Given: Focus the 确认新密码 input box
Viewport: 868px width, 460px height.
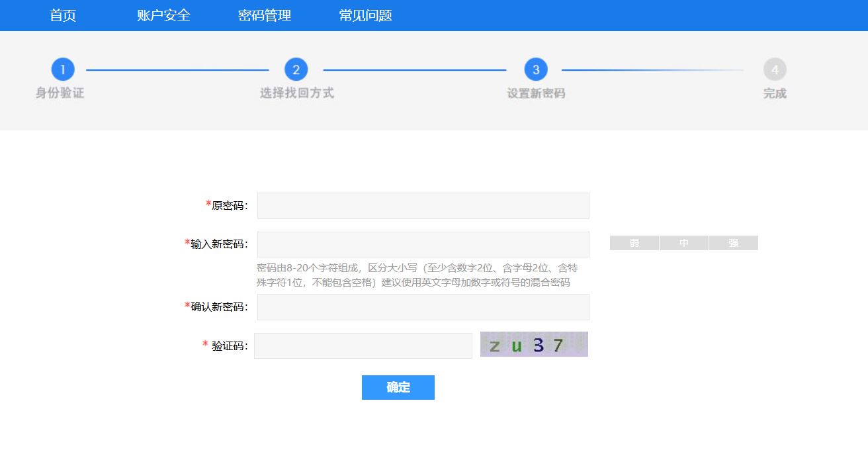Looking at the screenshot, I should tap(423, 307).
